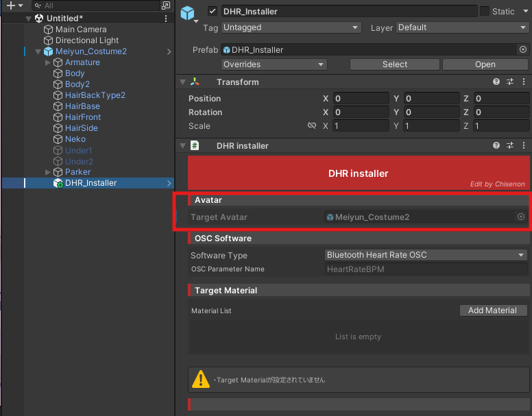Open the Software Type dropdown
Screen dimensions: 532x416
tap(425, 255)
